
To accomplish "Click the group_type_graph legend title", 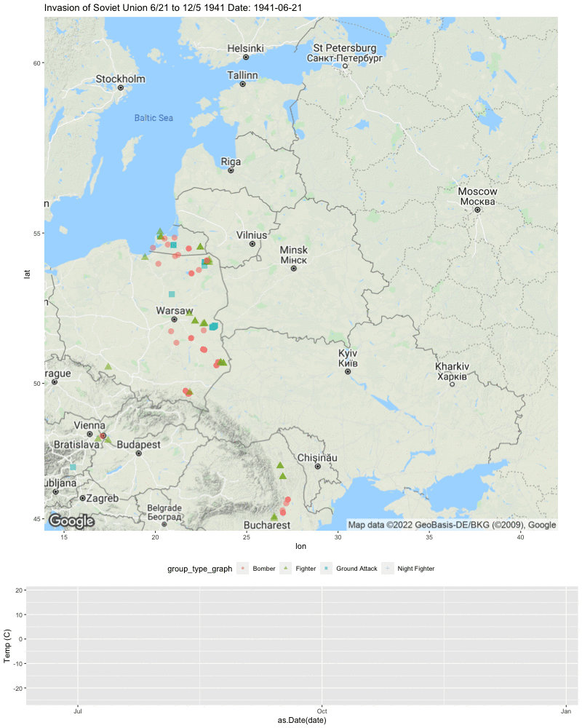I will pyautogui.click(x=199, y=569).
